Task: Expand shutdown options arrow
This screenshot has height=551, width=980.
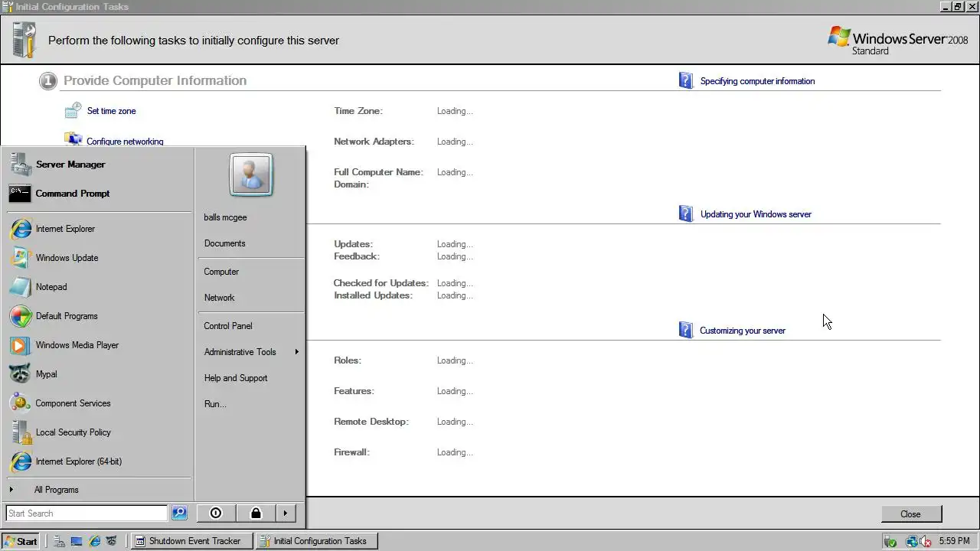Action: click(x=285, y=514)
